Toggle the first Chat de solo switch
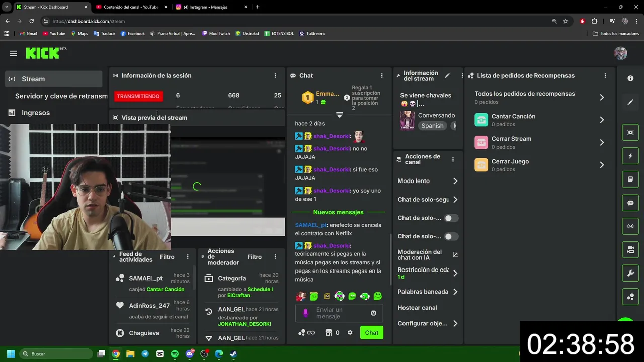This screenshot has height=362, width=644. tap(451, 218)
